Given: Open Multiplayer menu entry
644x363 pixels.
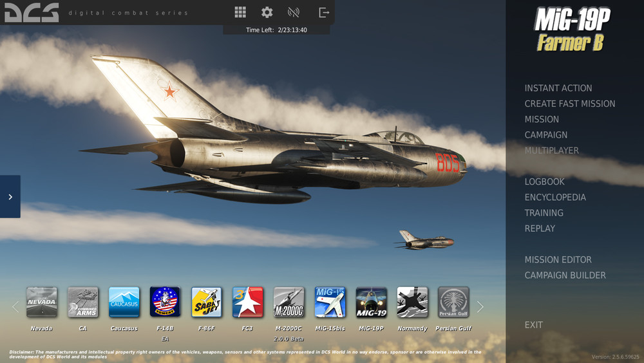Looking at the screenshot, I should coord(552,151).
